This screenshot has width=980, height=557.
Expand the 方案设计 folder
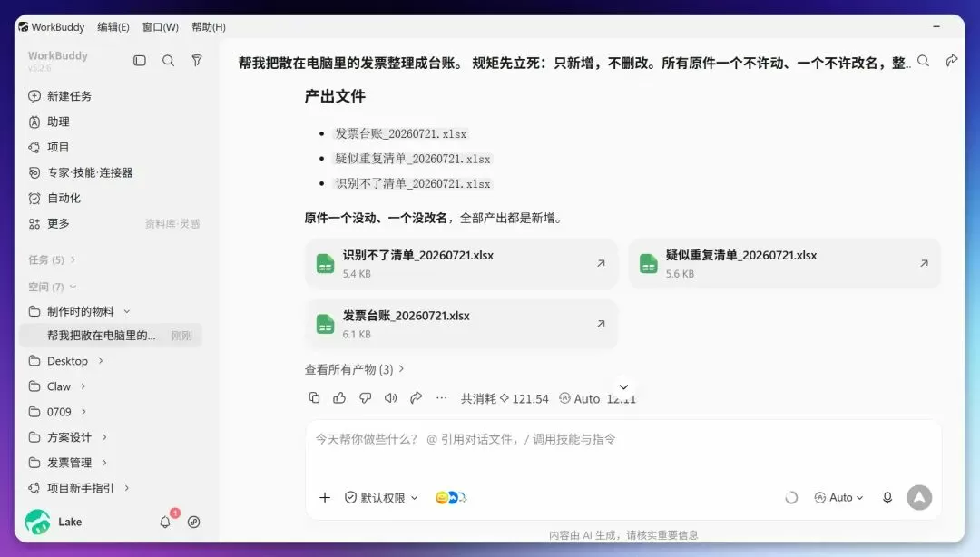tap(104, 437)
